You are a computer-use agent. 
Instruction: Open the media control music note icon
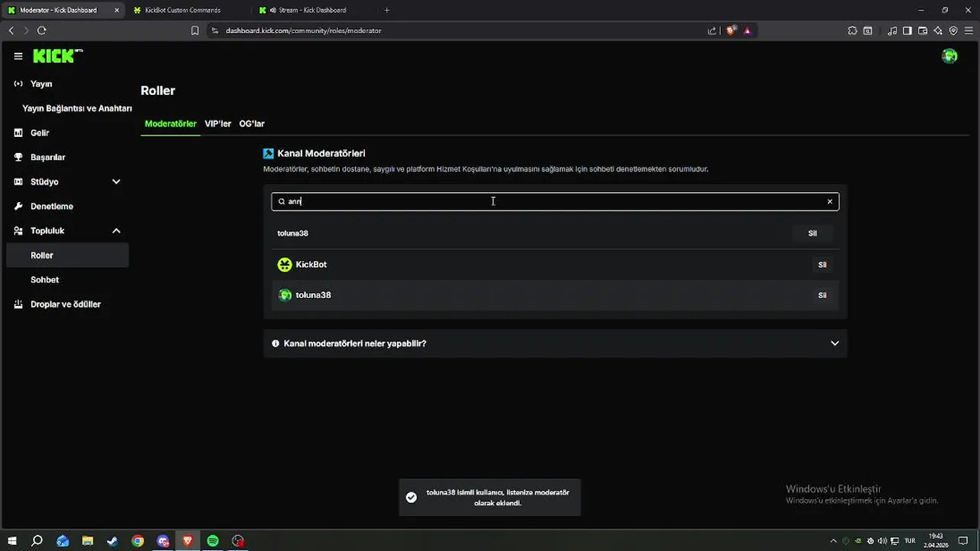pos(892,31)
